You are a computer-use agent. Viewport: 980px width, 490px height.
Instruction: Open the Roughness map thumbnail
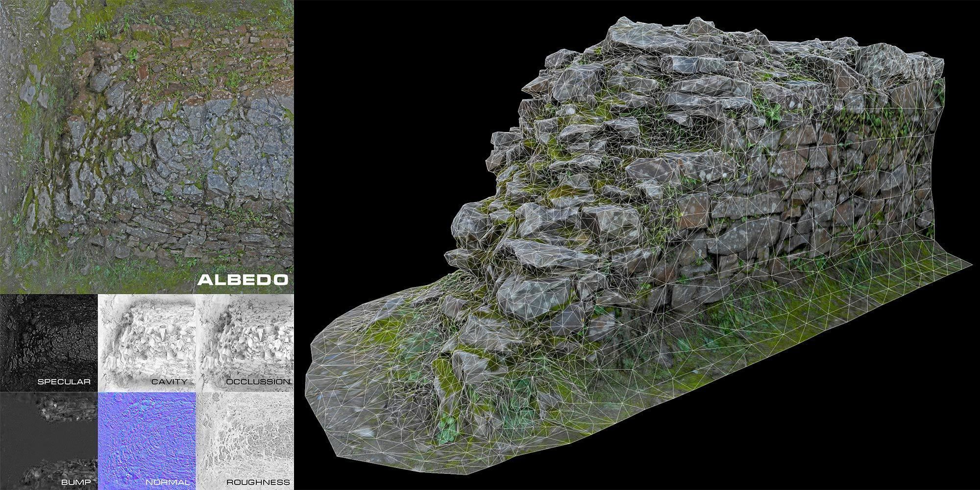pyautogui.click(x=245, y=441)
